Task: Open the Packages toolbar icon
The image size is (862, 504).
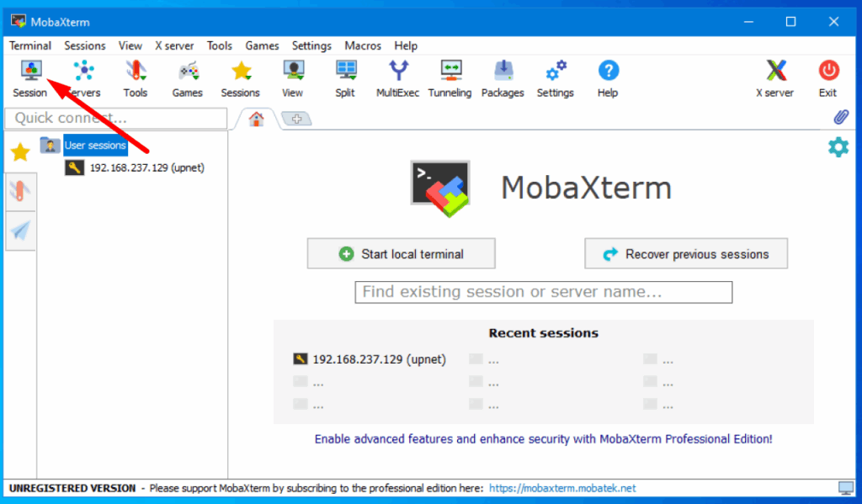Action: (x=503, y=78)
